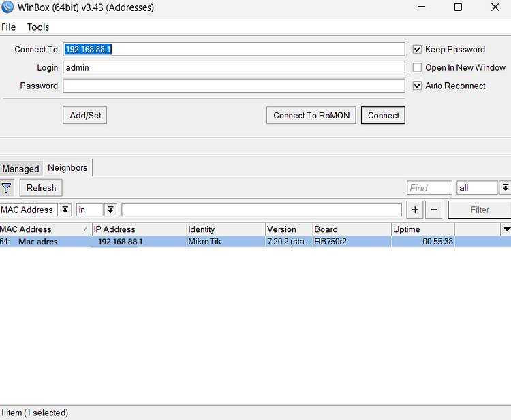
Task: Switch to the Managed tab
Action: point(21,169)
